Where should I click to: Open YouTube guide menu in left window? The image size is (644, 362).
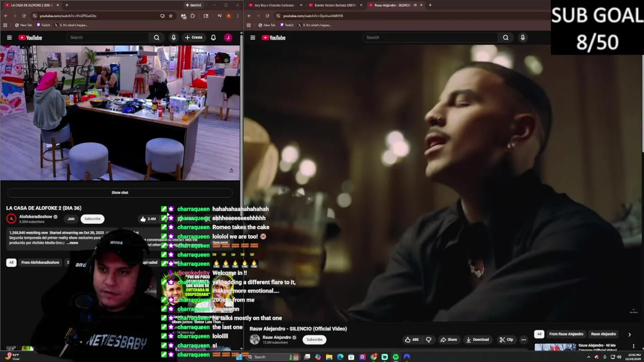pos(9,38)
